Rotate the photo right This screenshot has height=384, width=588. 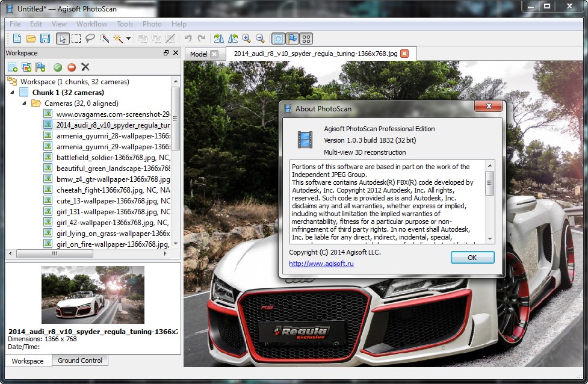[218, 39]
